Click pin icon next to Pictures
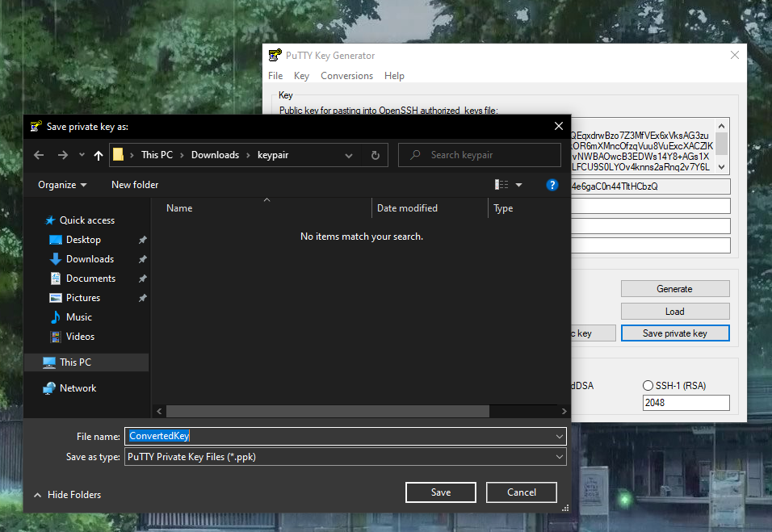This screenshot has width=772, height=532. (x=143, y=298)
